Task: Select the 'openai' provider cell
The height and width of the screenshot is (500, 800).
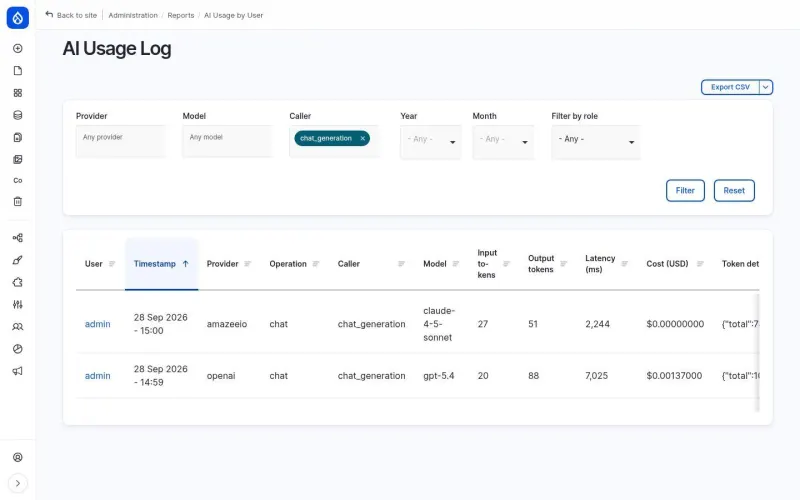Action: pos(221,376)
